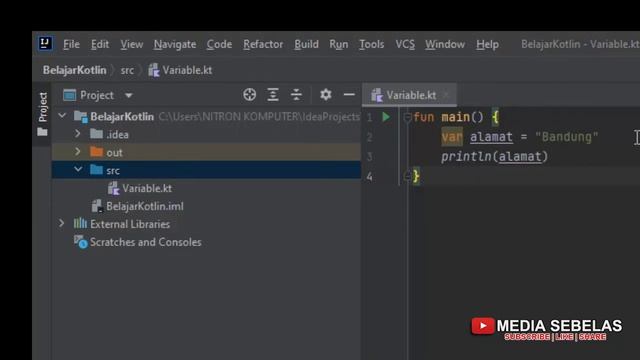The width and height of the screenshot is (640, 360).
Task: Click the External Libraries bars icon
Action: point(80,223)
